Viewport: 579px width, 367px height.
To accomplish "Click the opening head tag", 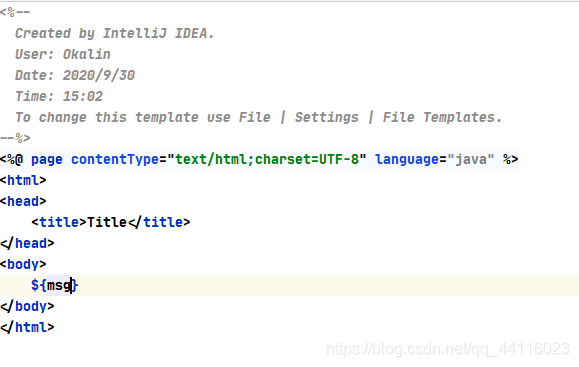I will [x=23, y=201].
